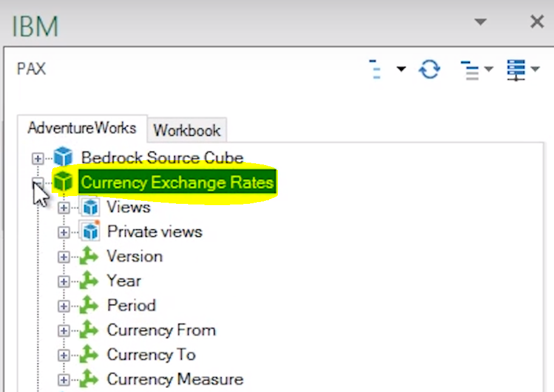Open dropdown arrow beside indented list icon
554x392 pixels.
[x=488, y=69]
